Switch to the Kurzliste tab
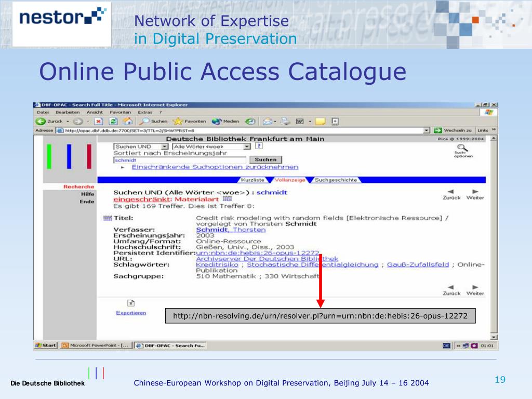532x399 pixels. click(x=252, y=180)
